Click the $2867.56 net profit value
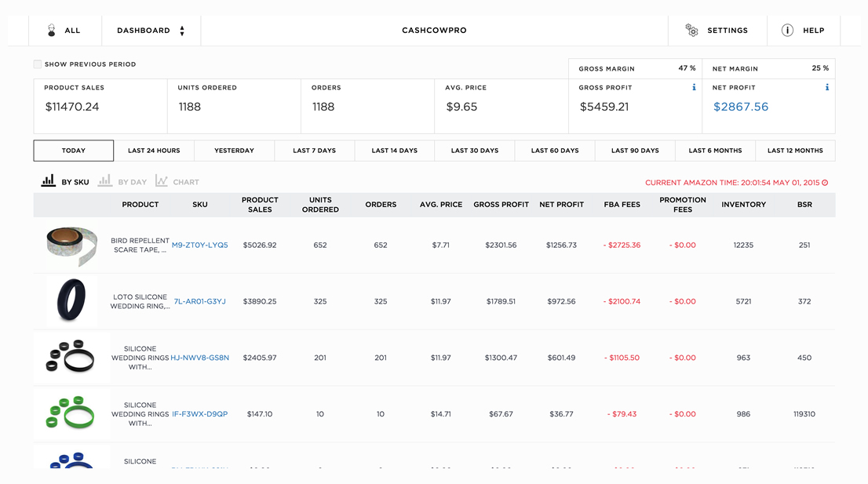868x484 pixels. 741,107
